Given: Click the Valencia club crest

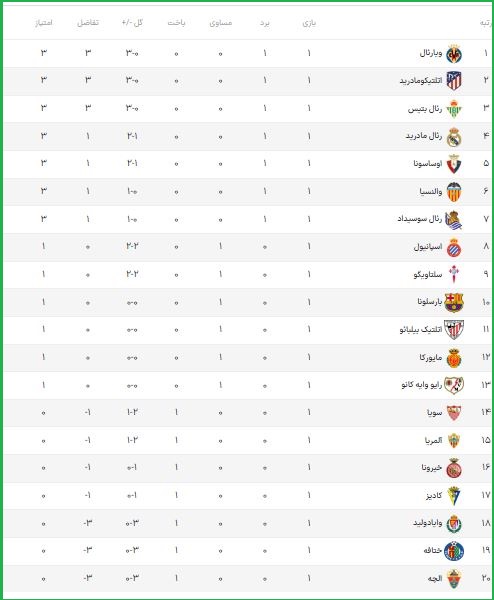Looking at the screenshot, I should pyautogui.click(x=454, y=192).
